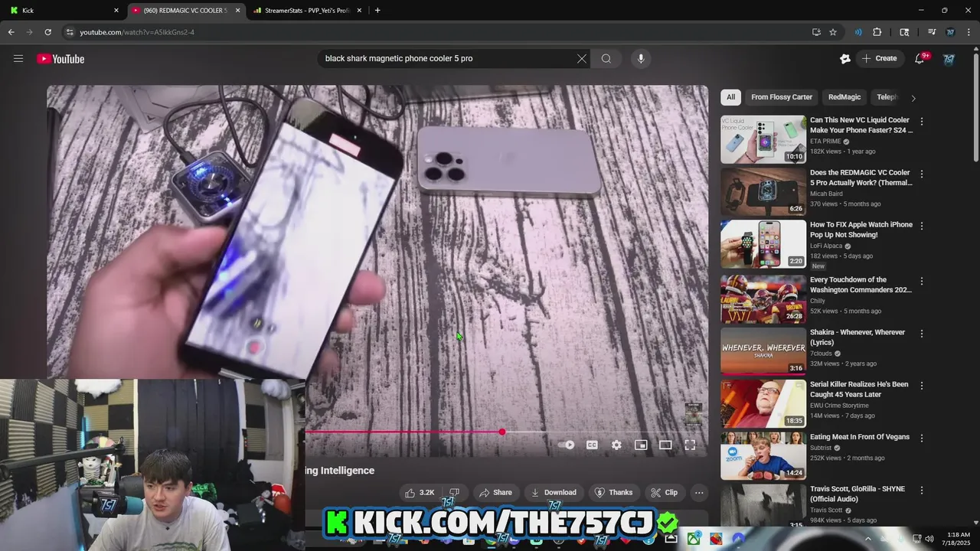This screenshot has width=980, height=551.
Task: Show next filter chips with arrow
Action: tap(913, 98)
